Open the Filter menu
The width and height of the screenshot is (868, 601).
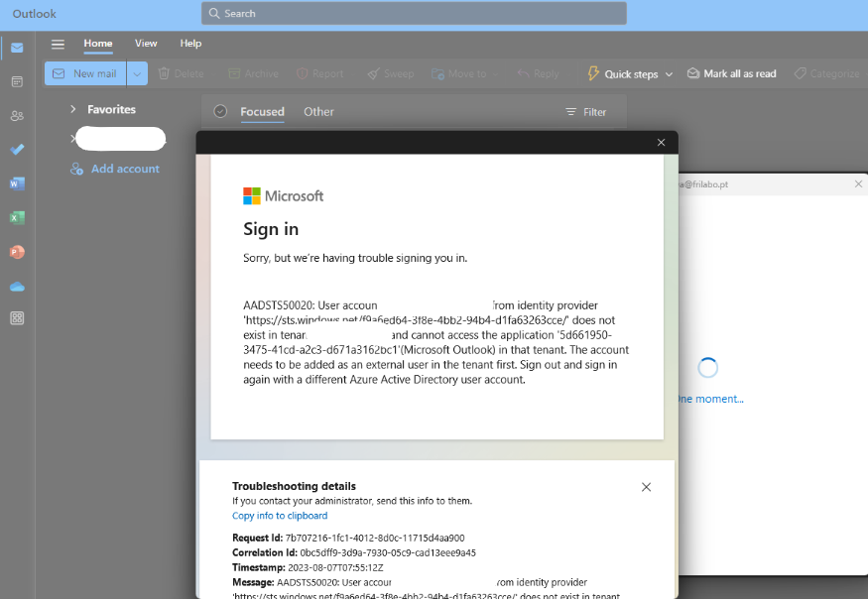coord(585,112)
